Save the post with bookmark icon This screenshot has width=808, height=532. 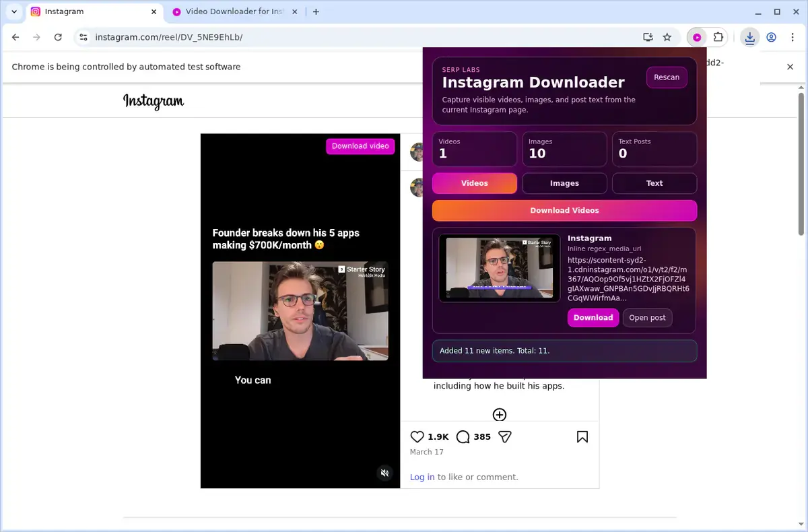tap(582, 436)
